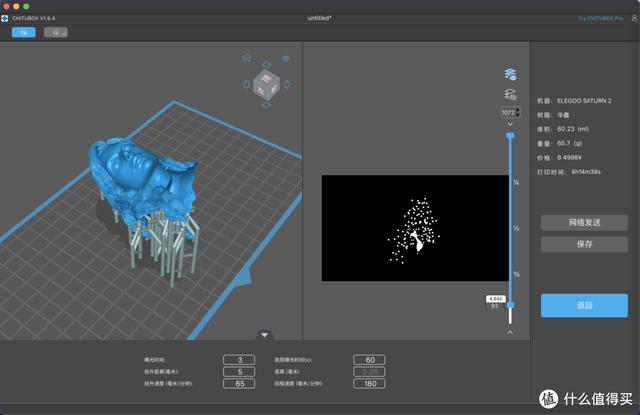
Task: Click the home view icon near the cube
Action: coord(248,57)
